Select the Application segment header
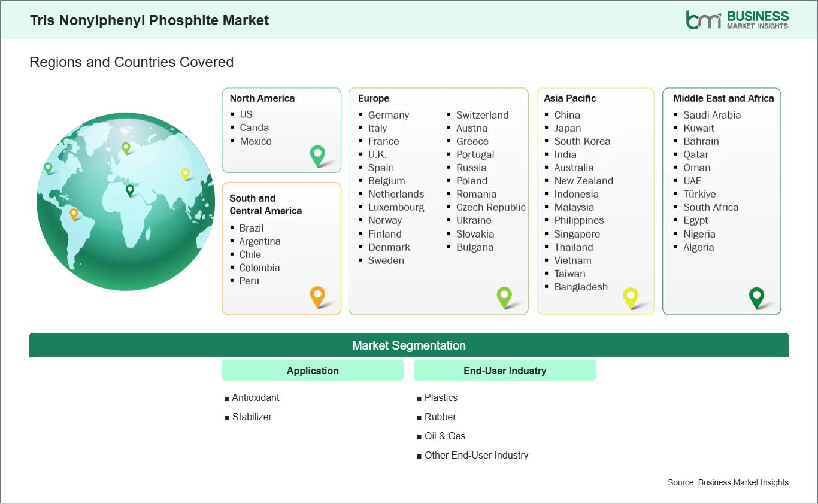The height and width of the screenshot is (504, 818). tap(313, 371)
